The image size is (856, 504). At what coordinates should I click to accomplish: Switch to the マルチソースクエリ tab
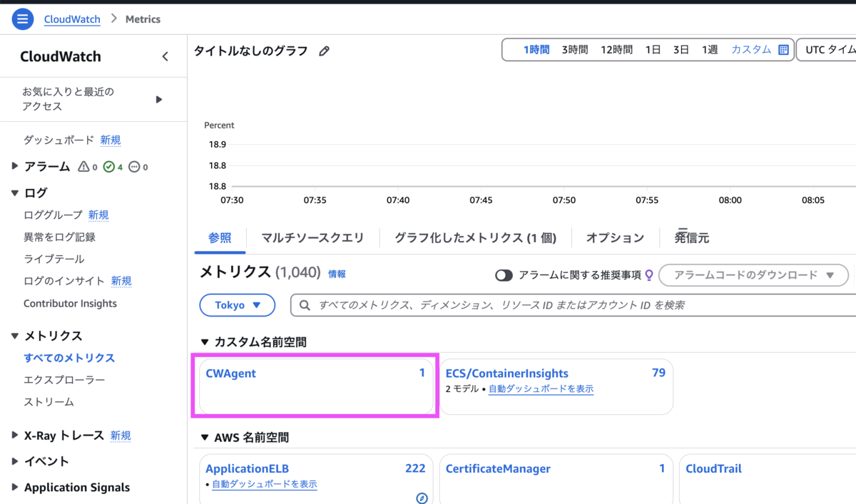click(312, 238)
